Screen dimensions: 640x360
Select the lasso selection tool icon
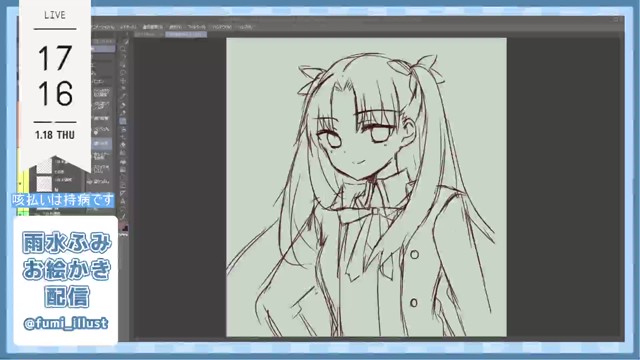[x=123, y=73]
